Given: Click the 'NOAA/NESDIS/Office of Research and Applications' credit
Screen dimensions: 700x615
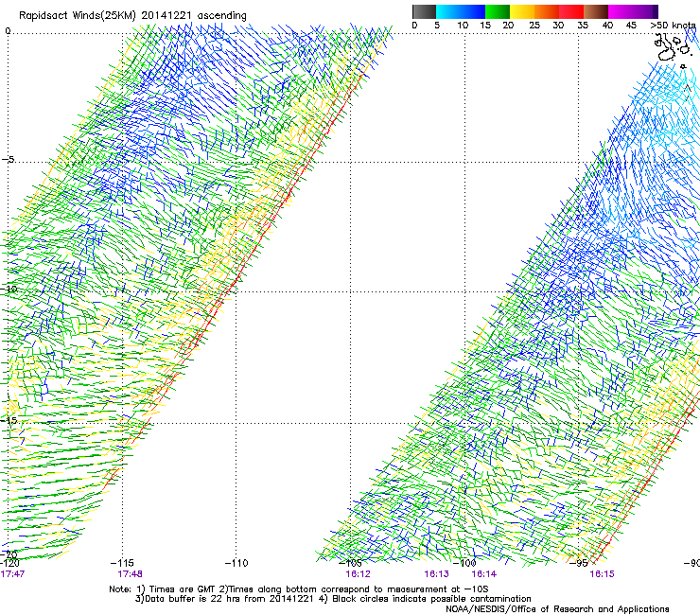Looking at the screenshot, I should tap(557, 609).
